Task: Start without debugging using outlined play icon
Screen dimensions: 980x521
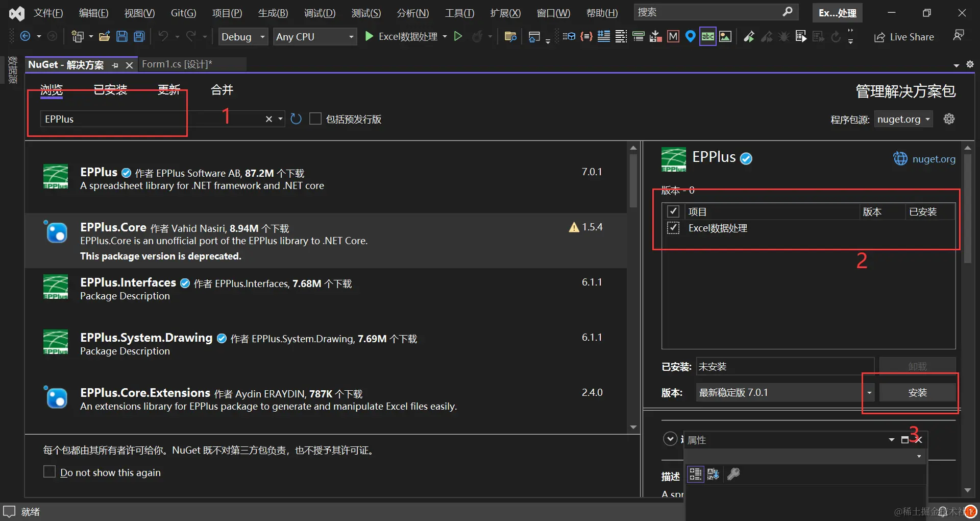Action: (x=458, y=36)
